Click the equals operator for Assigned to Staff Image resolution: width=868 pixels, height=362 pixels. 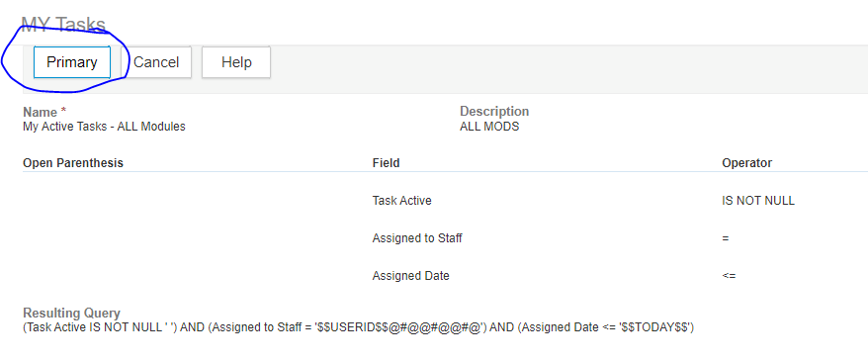click(726, 238)
